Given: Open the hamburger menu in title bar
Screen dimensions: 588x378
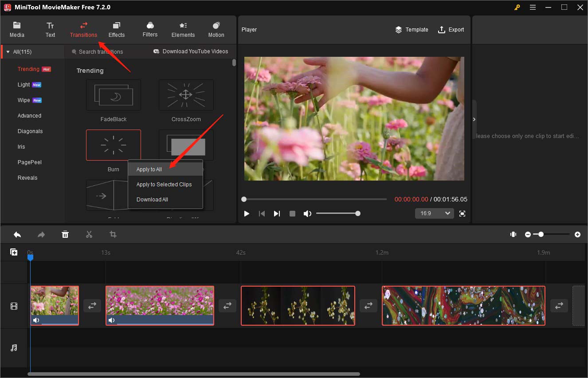Looking at the screenshot, I should coord(533,7).
